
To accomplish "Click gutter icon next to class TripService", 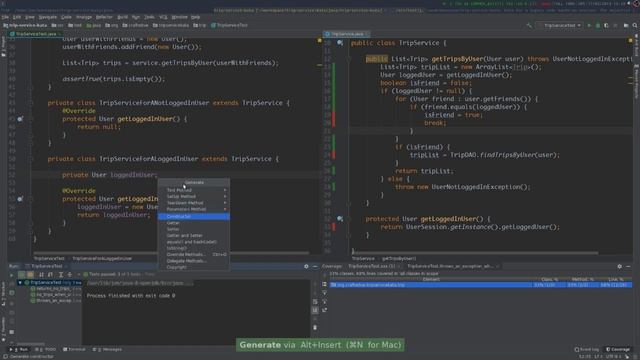I will click(x=340, y=43).
